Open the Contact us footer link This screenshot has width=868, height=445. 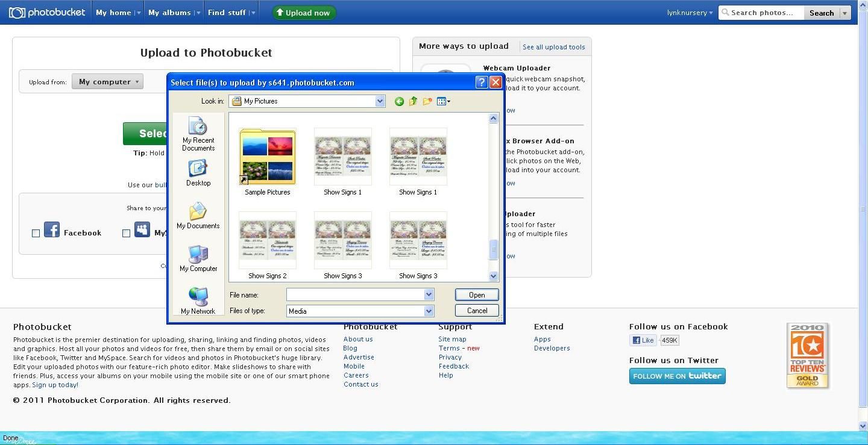point(361,384)
